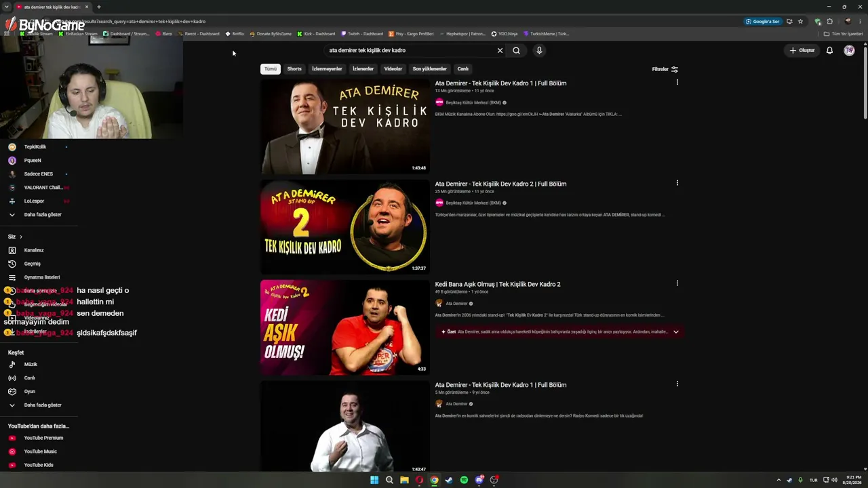Screen dimensions: 868x488
Task: Select the İzlenmeyenler filter chip
Action: [327, 68]
